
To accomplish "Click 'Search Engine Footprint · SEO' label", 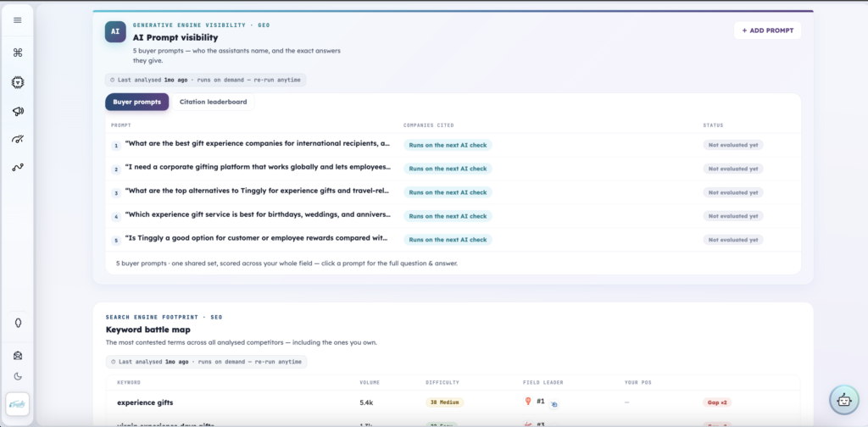I will pyautogui.click(x=164, y=318).
